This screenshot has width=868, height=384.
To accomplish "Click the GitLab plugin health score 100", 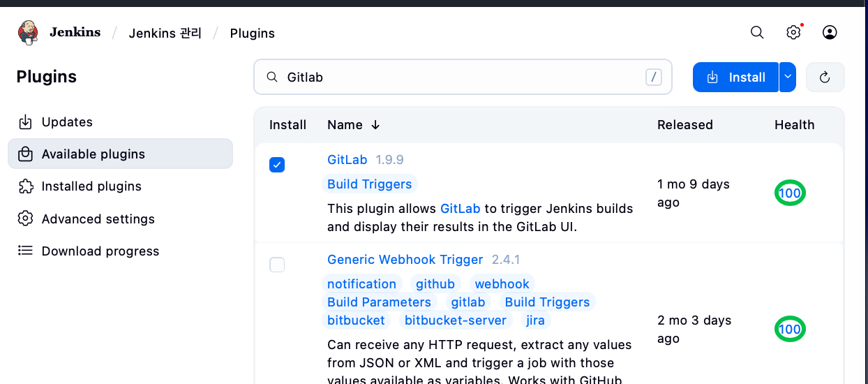I will (790, 193).
